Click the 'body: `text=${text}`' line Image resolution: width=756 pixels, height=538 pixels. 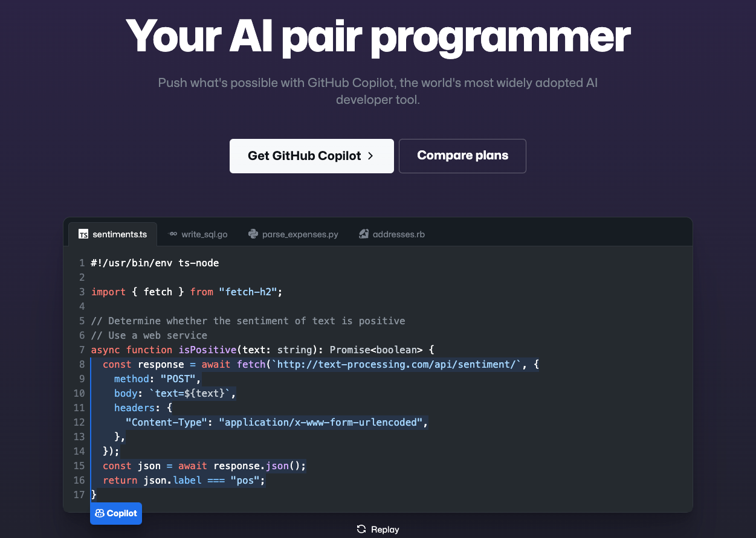click(x=175, y=393)
